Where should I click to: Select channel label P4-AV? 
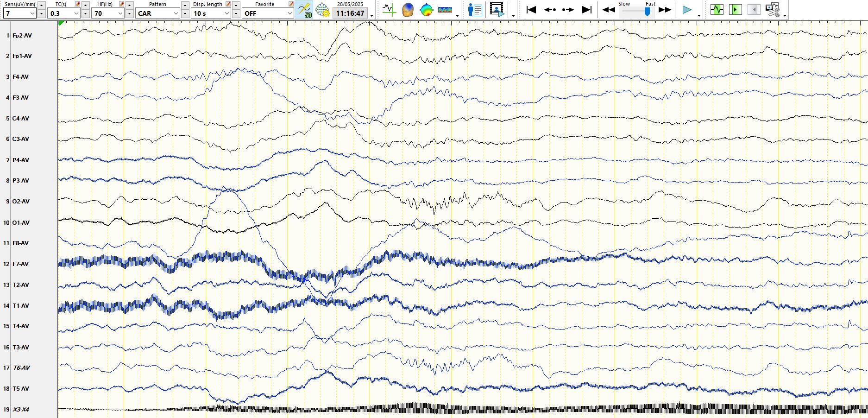20,160
